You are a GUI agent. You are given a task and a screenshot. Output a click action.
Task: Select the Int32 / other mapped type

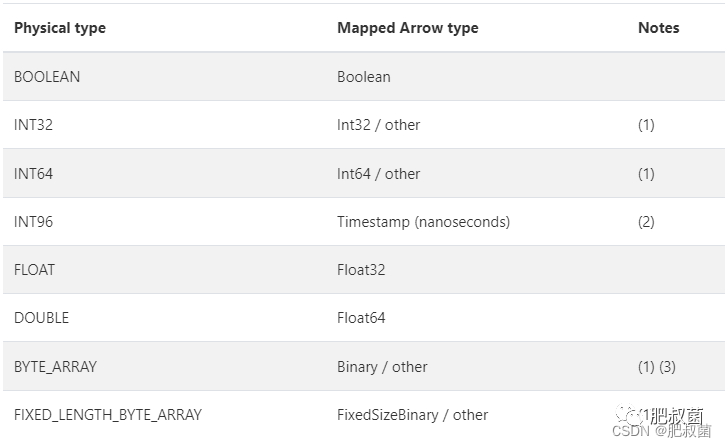[378, 125]
